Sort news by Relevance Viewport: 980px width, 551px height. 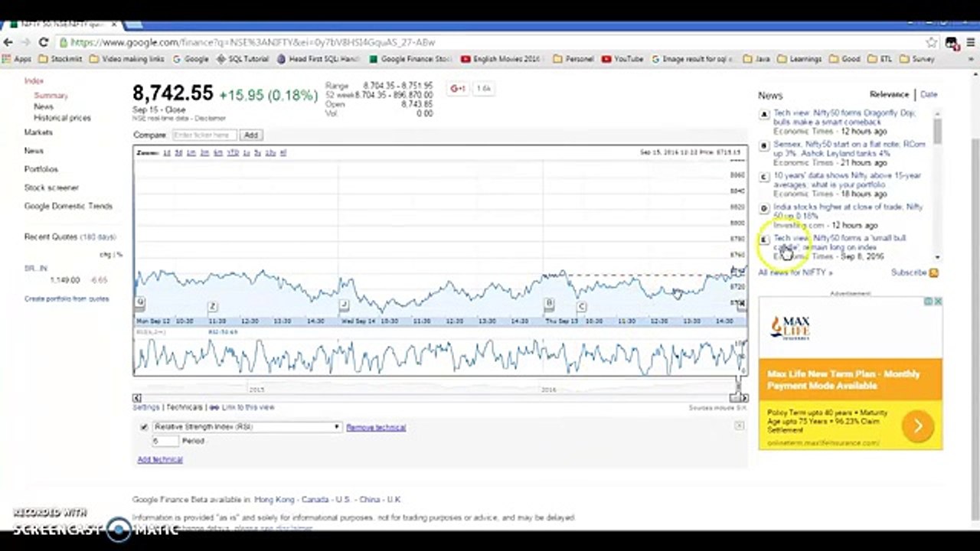[x=889, y=95]
